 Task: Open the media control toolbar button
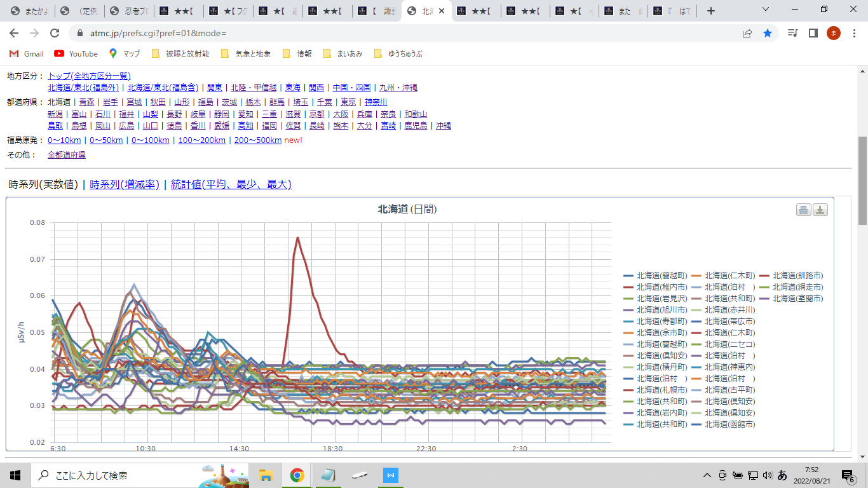[x=792, y=33]
